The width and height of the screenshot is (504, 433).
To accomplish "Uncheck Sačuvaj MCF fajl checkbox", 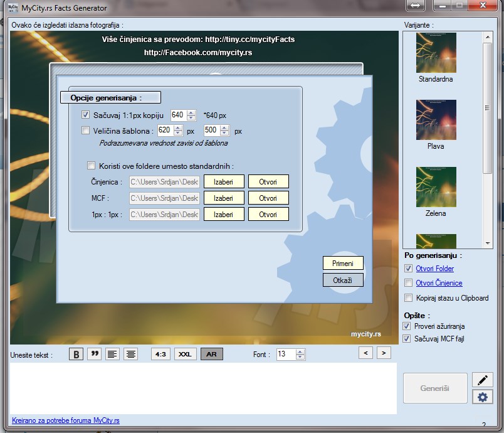I will tap(407, 338).
